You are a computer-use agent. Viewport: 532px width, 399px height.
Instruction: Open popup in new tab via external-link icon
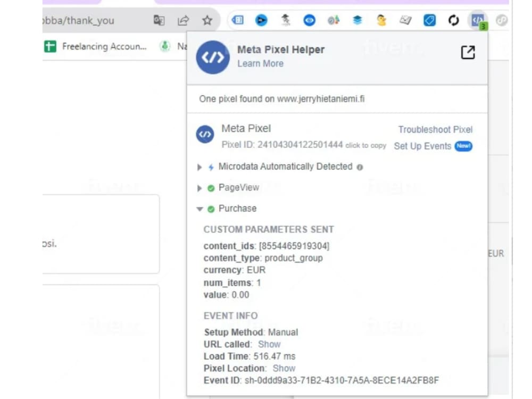[468, 52]
